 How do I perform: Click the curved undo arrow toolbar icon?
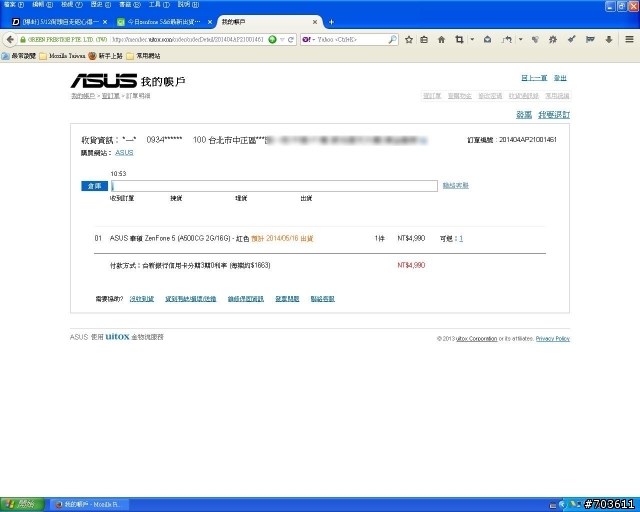507,40
